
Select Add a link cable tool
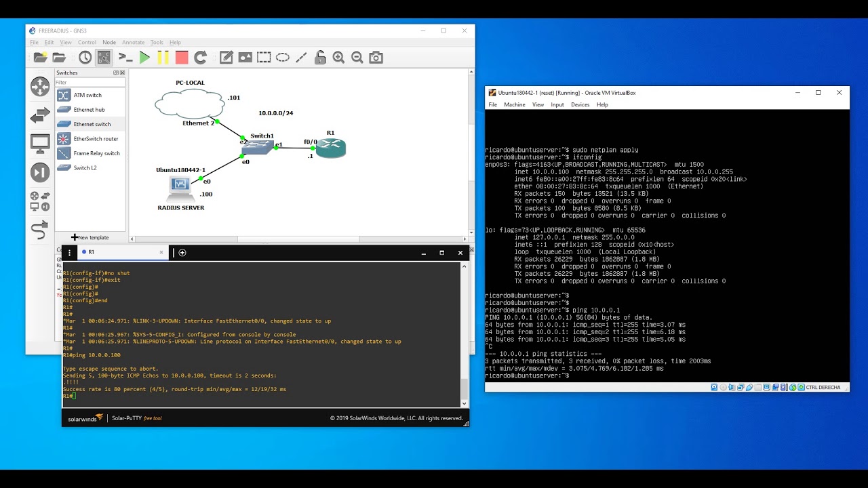[x=40, y=230]
